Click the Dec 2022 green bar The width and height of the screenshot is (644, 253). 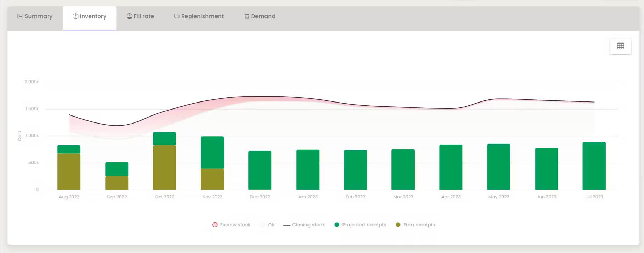coord(260,170)
